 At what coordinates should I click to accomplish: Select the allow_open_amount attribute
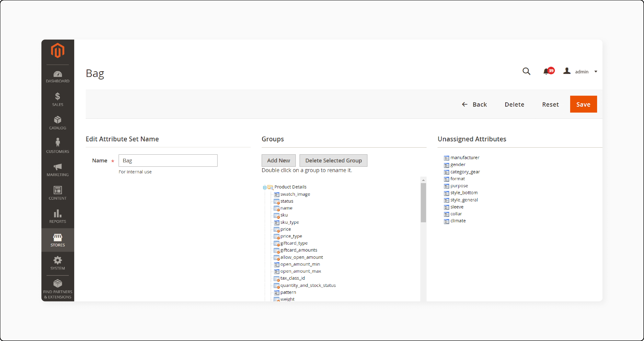(x=298, y=257)
